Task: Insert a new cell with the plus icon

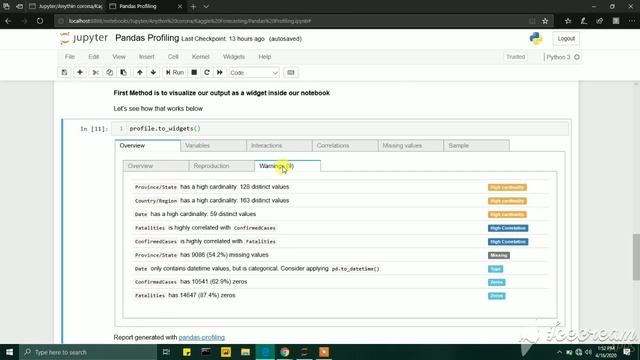Action: click(80, 73)
